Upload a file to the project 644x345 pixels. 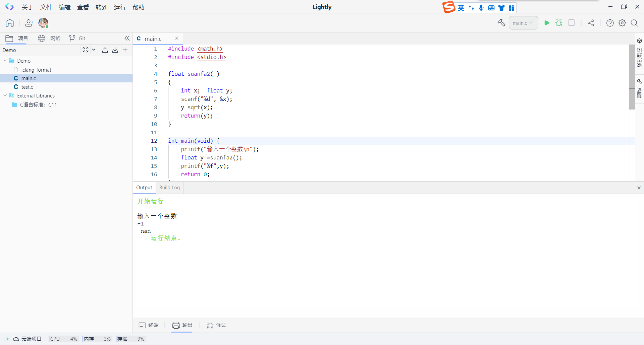click(x=105, y=50)
